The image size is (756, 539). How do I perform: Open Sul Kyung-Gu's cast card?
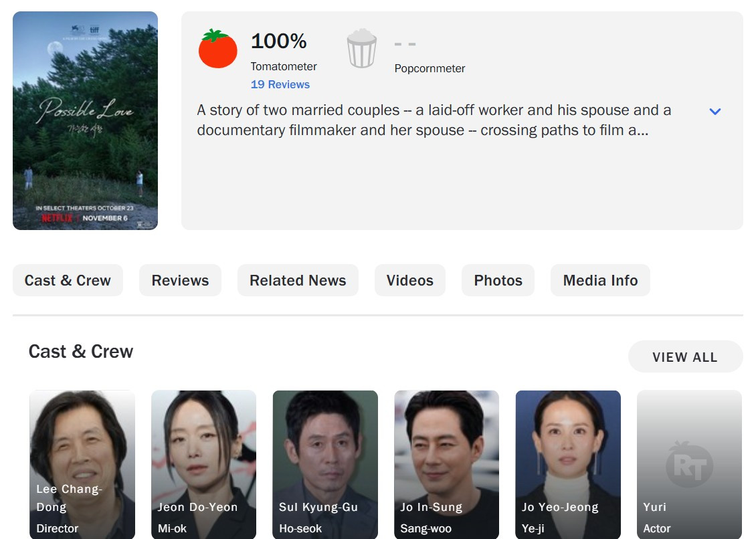click(325, 465)
